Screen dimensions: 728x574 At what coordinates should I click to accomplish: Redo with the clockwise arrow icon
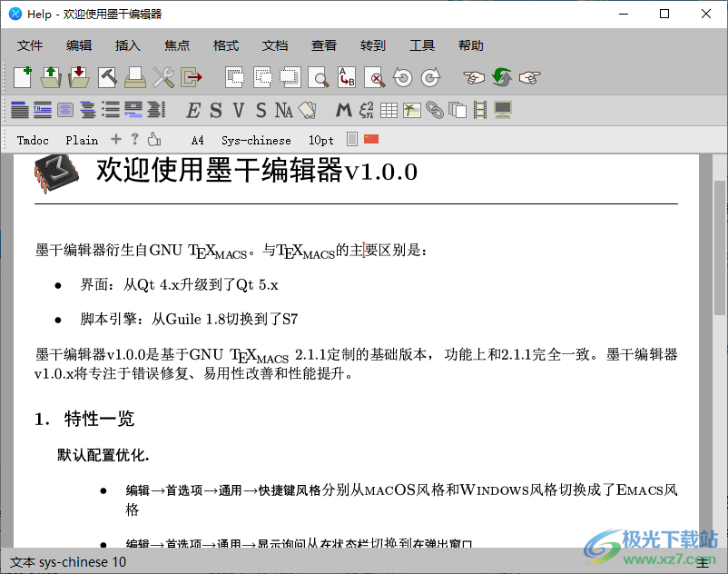point(431,77)
